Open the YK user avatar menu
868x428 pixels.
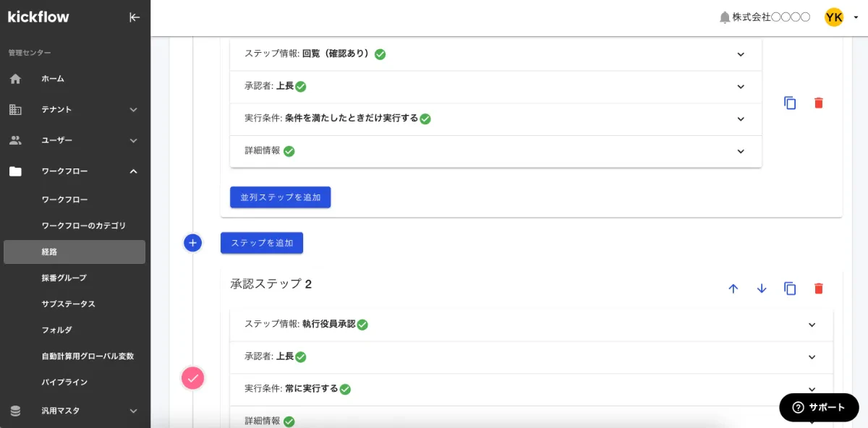[834, 17]
